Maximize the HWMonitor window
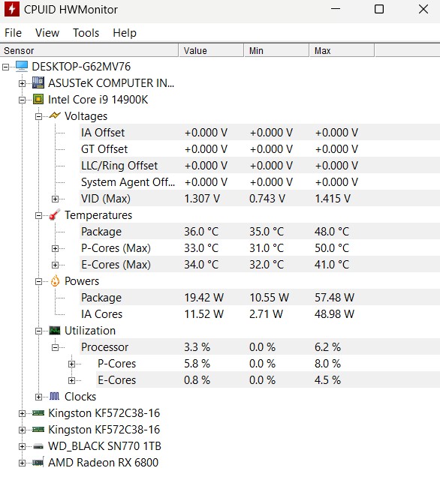440x504 pixels. coord(379,9)
